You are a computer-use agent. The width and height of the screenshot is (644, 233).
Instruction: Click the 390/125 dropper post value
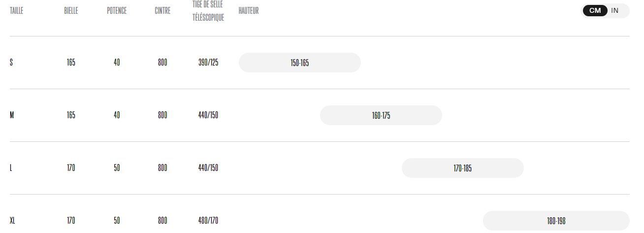click(208, 63)
